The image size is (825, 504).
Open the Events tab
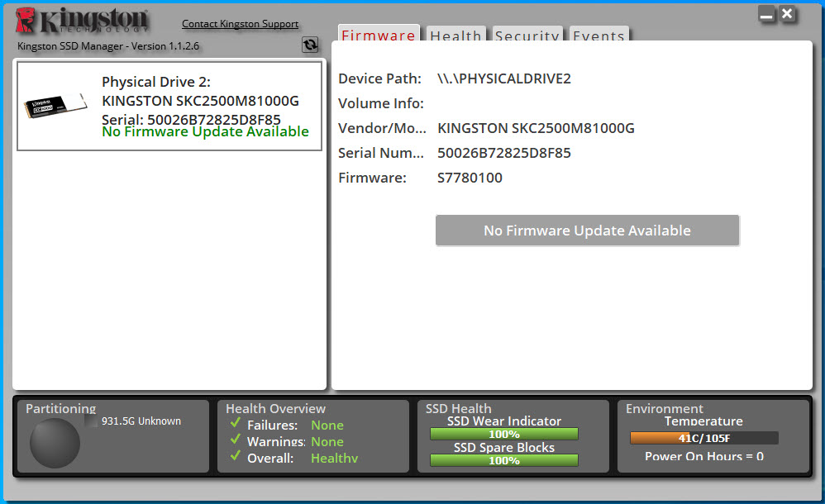click(598, 34)
